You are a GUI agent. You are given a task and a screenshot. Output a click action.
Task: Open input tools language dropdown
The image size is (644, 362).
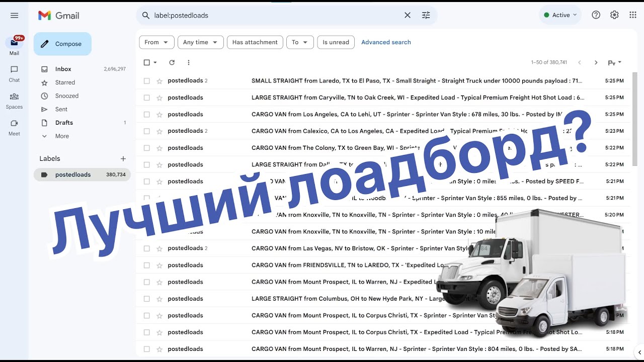click(x=615, y=62)
